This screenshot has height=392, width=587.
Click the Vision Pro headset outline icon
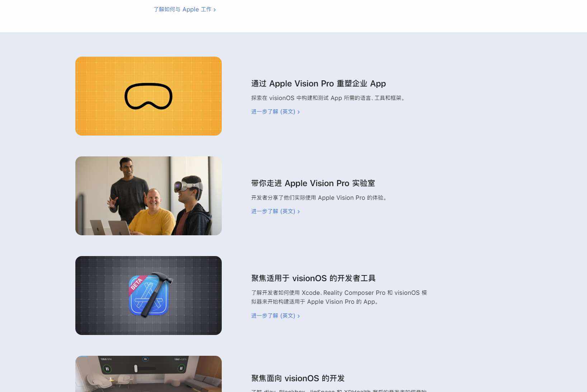[148, 96]
